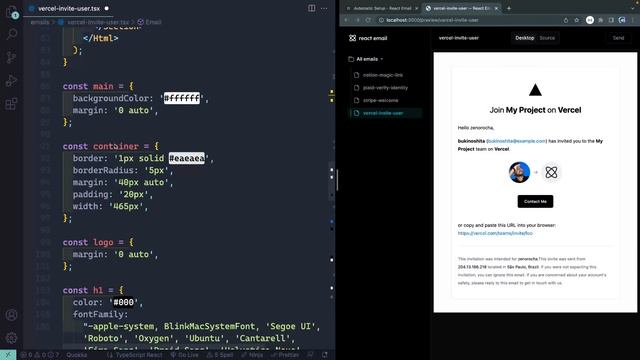Switch to the Source view

(547, 38)
